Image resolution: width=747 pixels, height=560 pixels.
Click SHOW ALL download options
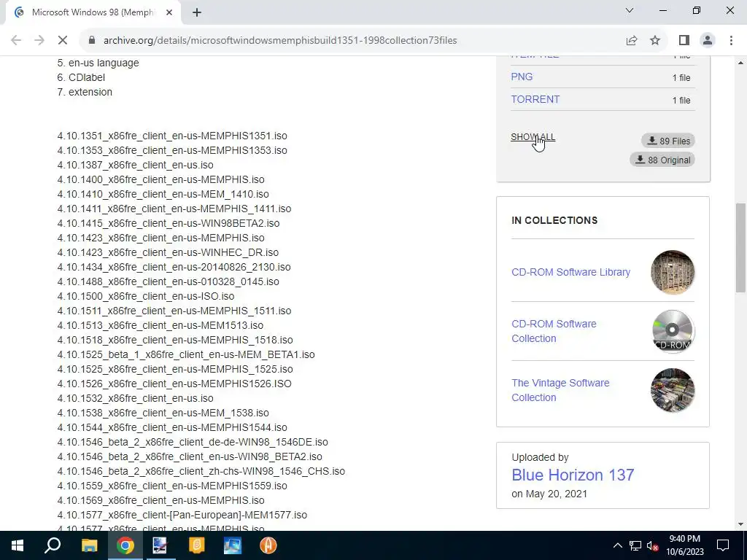[533, 137]
